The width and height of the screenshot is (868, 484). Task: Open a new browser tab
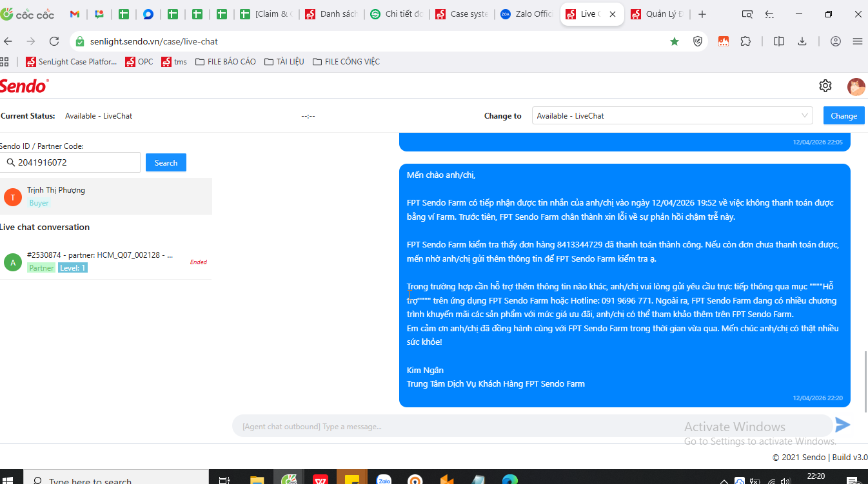click(702, 14)
